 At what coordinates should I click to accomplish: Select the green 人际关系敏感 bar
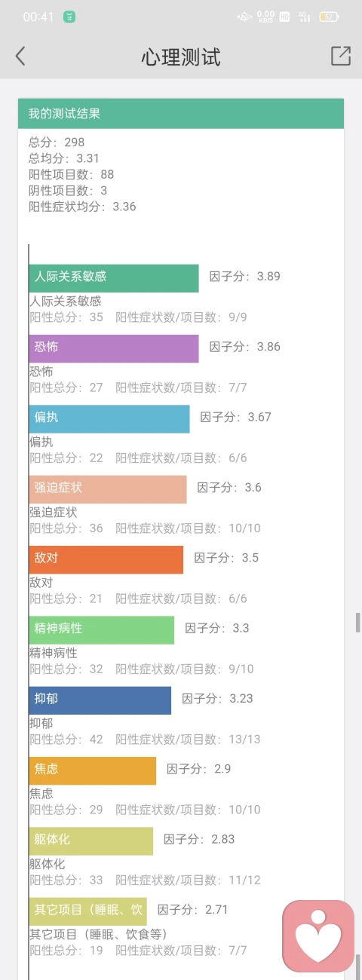pyautogui.click(x=114, y=277)
